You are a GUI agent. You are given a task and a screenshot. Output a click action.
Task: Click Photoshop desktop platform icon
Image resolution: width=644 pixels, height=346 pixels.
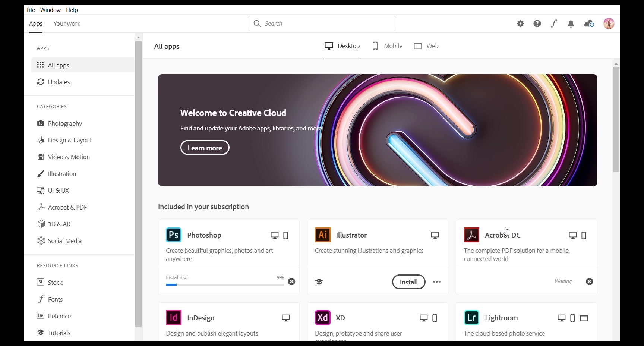(x=275, y=235)
